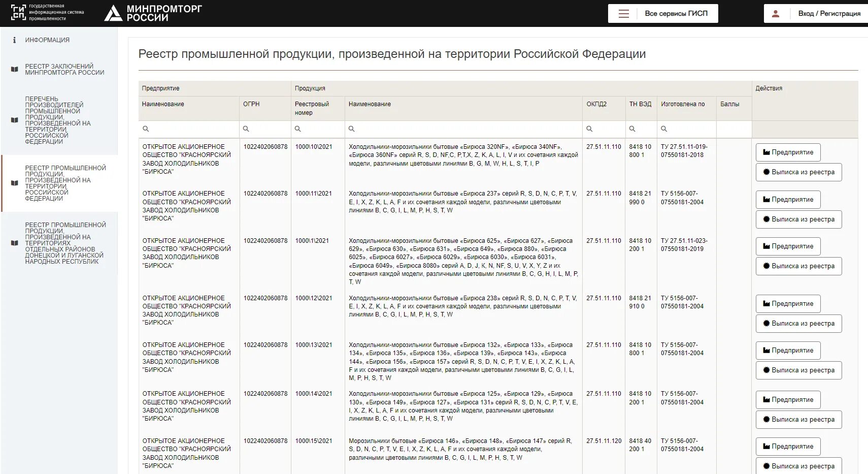This screenshot has height=474, width=868.
Task: Click book icon beside Реестр заключений Минпромторга
Action: pyautogui.click(x=15, y=69)
